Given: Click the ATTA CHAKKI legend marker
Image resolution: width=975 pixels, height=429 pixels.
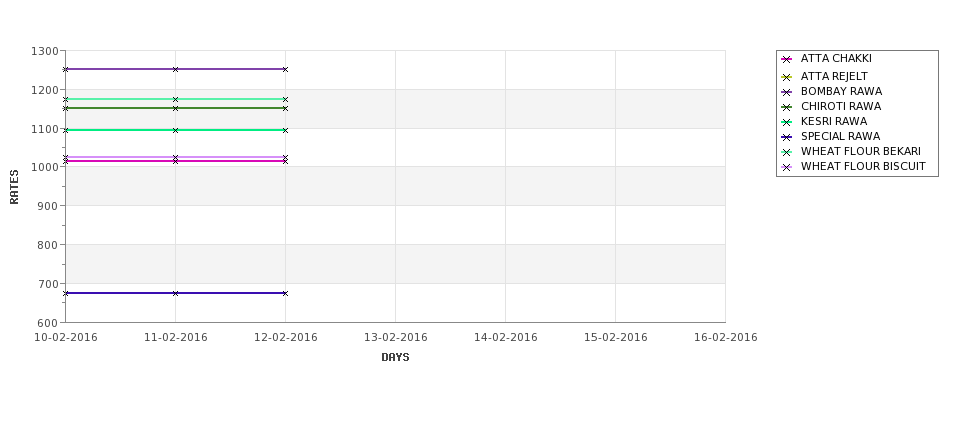Looking at the screenshot, I should (787, 60).
